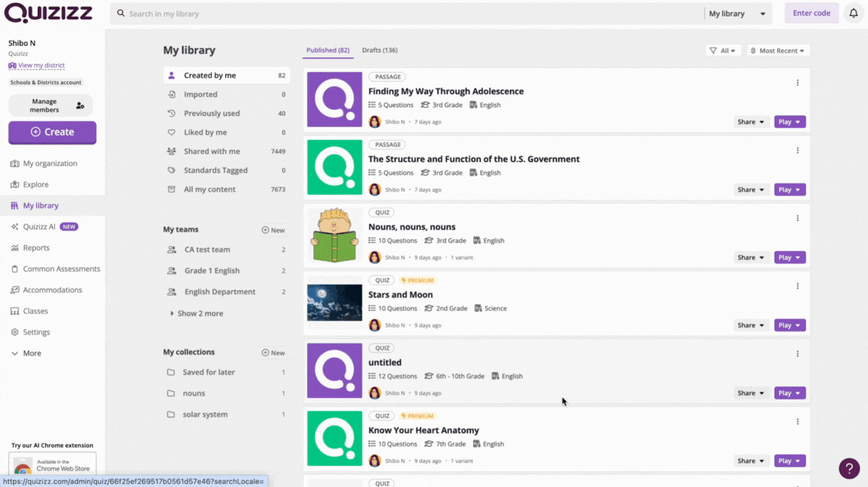Click View my district link
This screenshot has width=868, height=487.
point(36,65)
